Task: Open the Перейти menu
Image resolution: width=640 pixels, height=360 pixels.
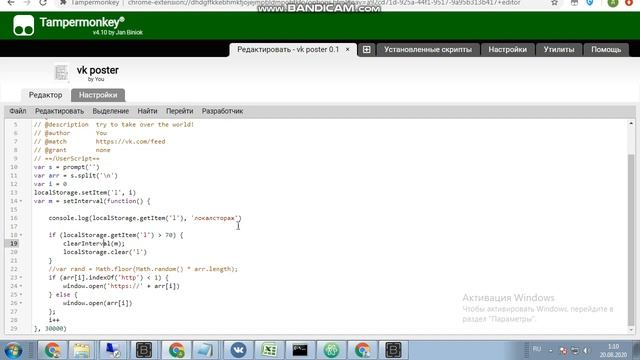Action: (x=180, y=111)
